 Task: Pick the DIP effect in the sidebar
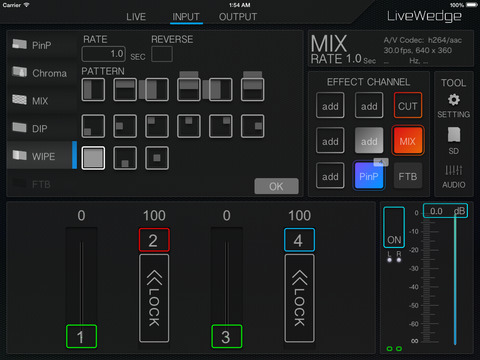point(42,128)
